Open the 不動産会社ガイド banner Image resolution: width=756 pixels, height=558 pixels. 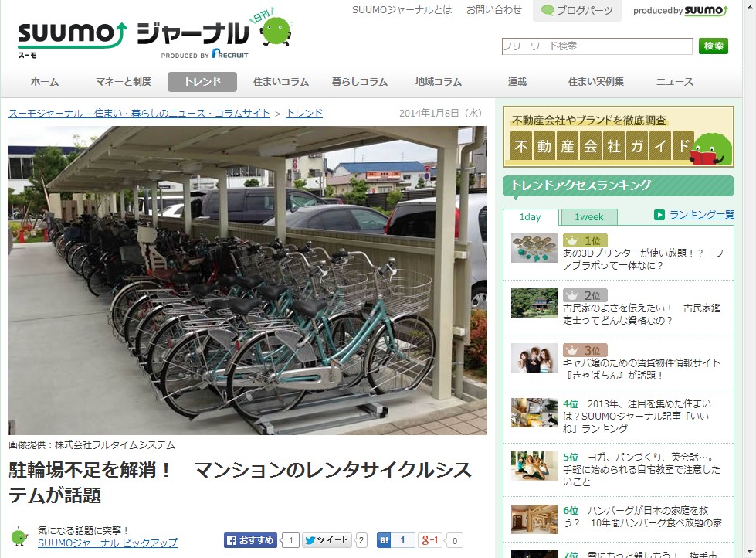618,137
